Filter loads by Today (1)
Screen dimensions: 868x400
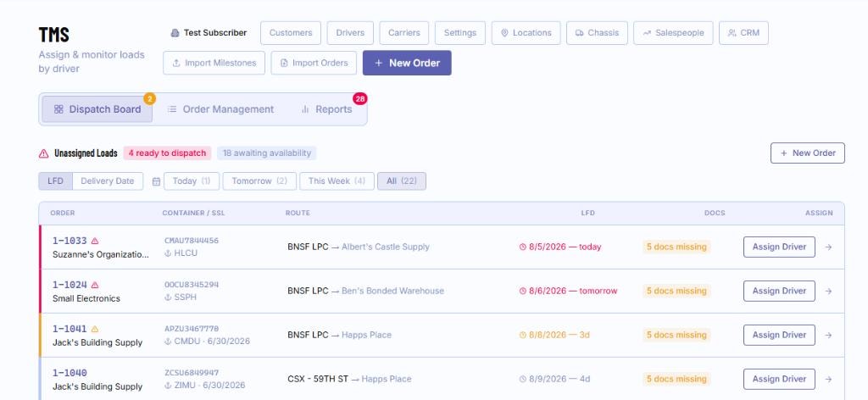click(192, 181)
